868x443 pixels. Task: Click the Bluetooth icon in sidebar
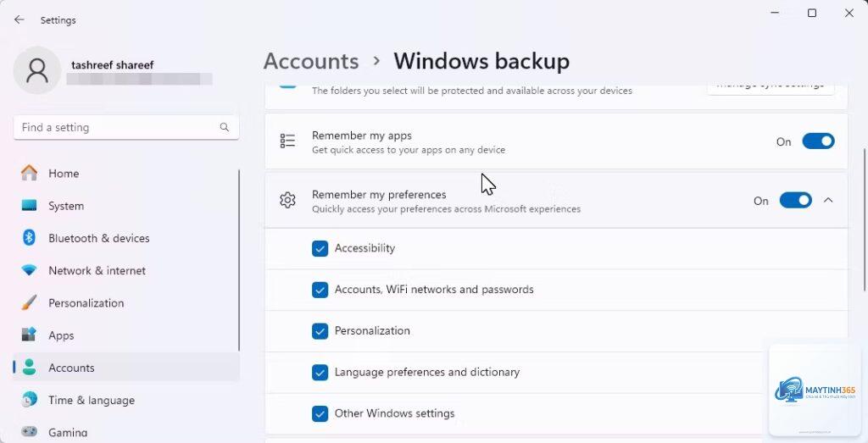29,238
